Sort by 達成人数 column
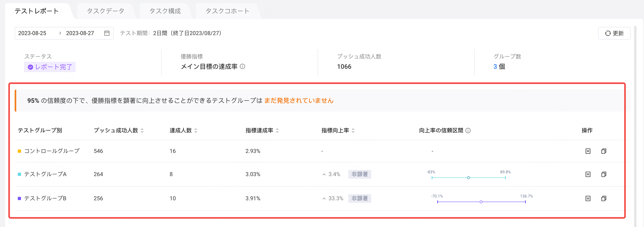This screenshot has height=227, width=644. click(x=196, y=130)
